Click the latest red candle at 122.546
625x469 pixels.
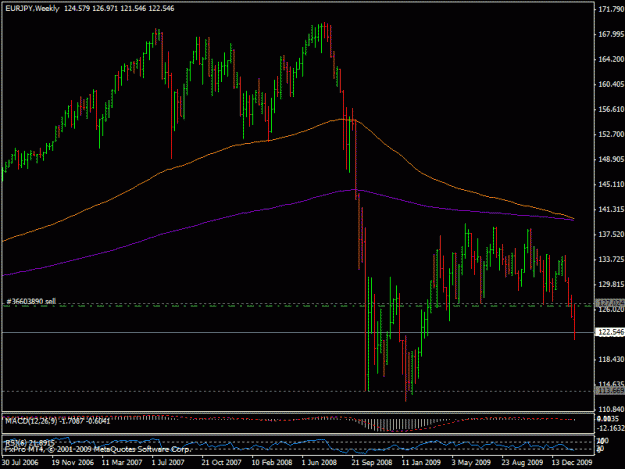[x=574, y=322]
